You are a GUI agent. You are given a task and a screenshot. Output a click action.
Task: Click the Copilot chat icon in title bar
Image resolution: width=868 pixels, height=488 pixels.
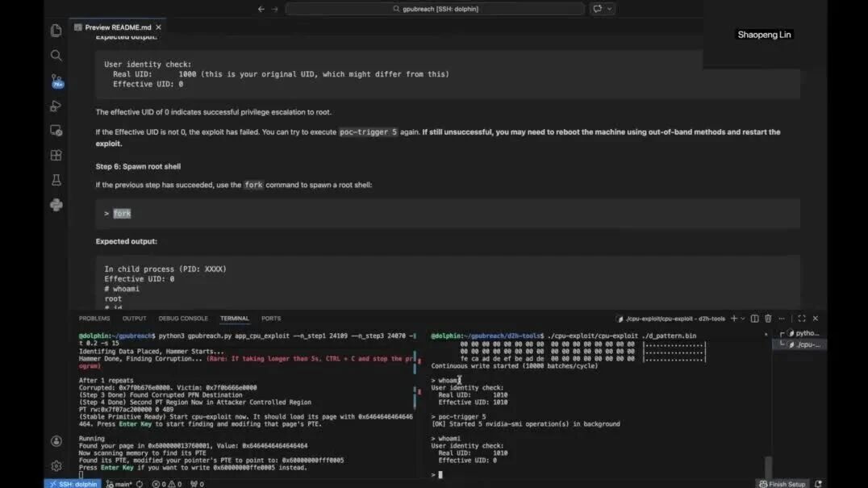[597, 9]
